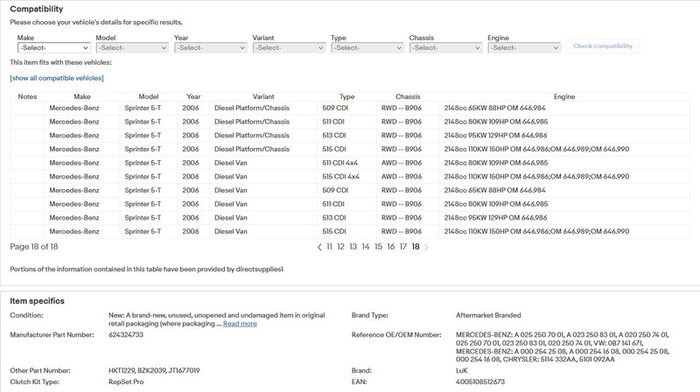
Task: Go to page 16
Action: click(391, 246)
